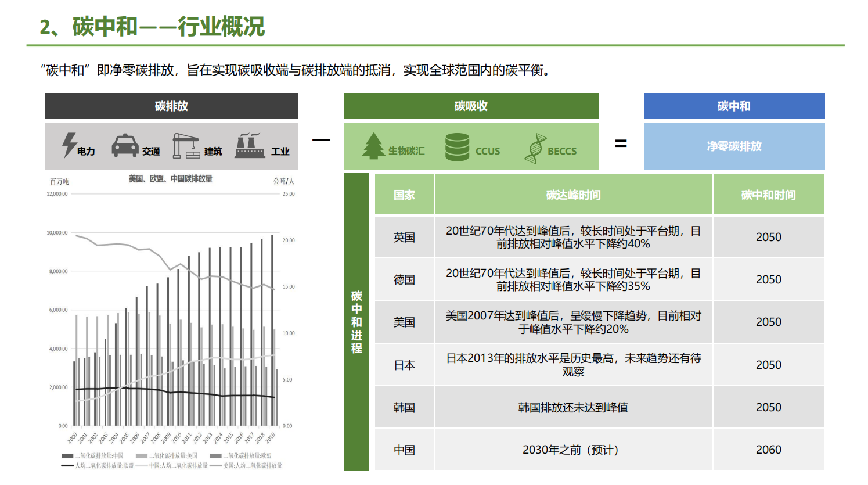868x485 pixels.
Task: Click the equals sign before 净零碳排放
Action: click(621, 143)
